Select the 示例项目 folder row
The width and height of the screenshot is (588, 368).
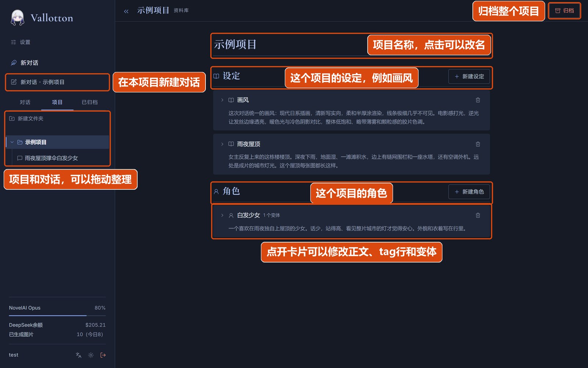tap(58, 142)
